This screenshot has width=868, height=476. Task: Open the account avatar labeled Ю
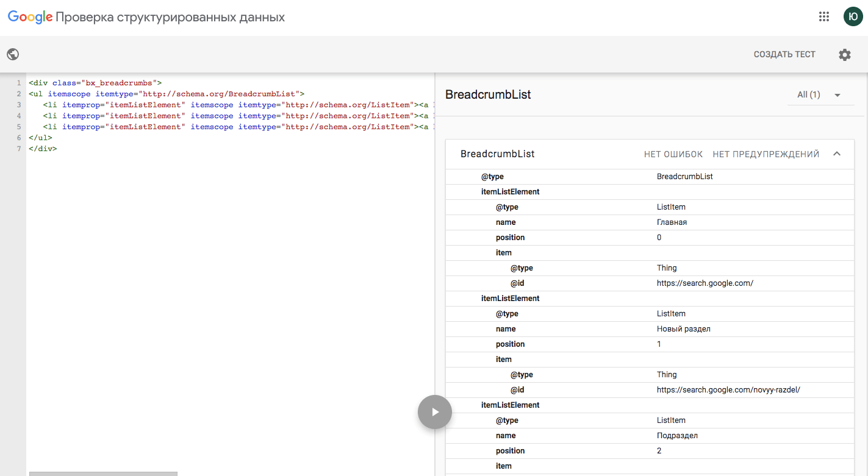point(853,17)
